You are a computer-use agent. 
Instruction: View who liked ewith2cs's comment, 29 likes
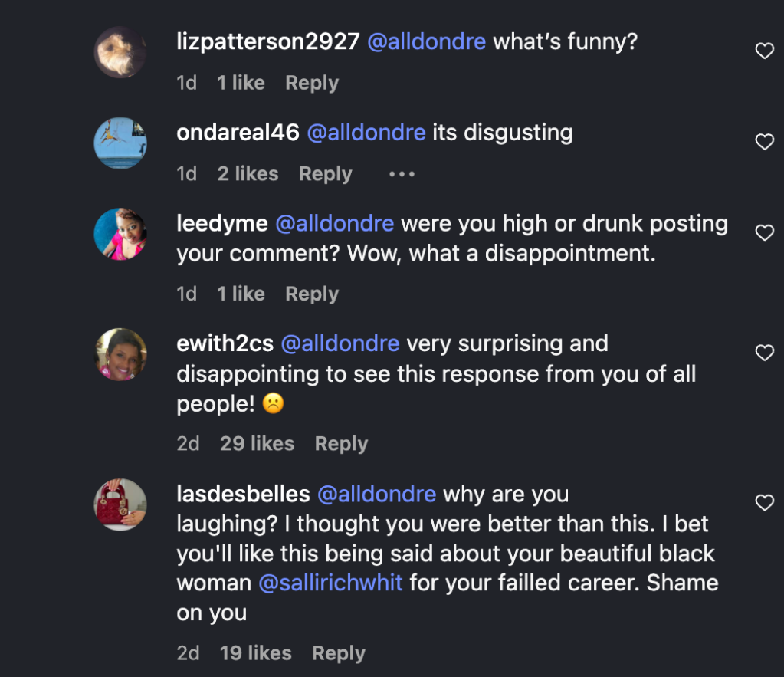click(x=257, y=444)
